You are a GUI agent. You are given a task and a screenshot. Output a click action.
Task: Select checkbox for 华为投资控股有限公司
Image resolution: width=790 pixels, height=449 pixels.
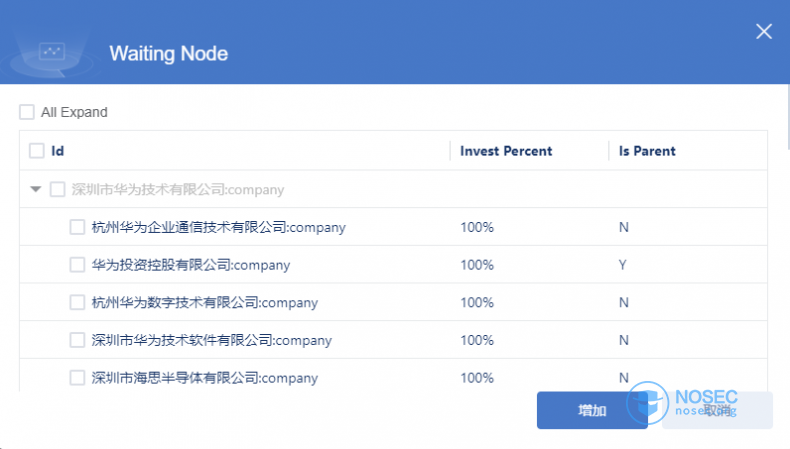click(77, 265)
